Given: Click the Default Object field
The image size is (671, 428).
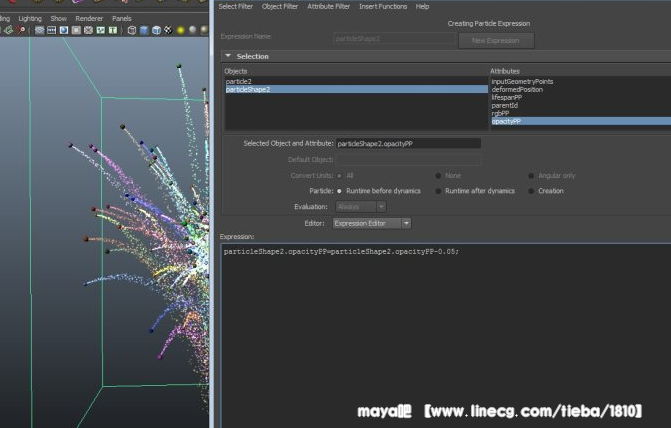Looking at the screenshot, I should (408, 160).
